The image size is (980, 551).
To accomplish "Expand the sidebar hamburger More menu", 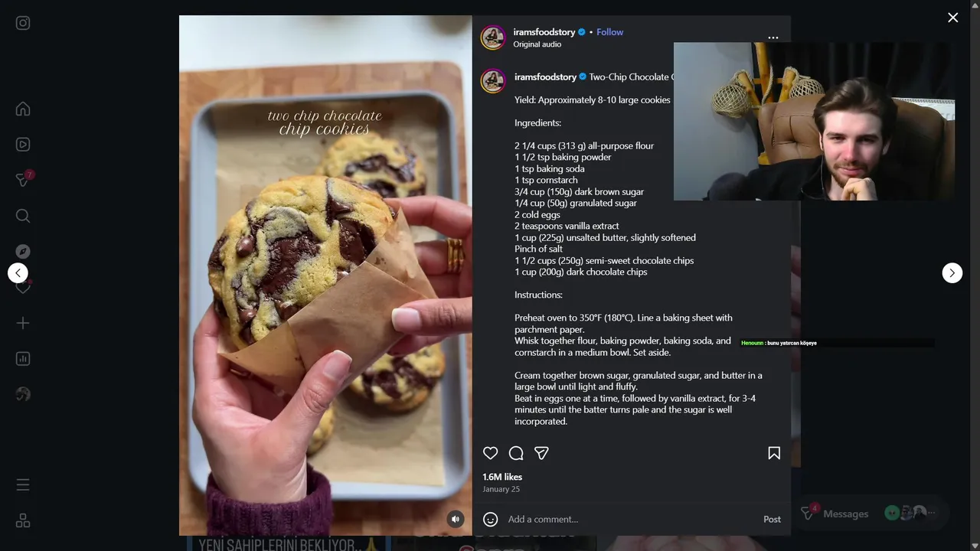I will click(23, 484).
